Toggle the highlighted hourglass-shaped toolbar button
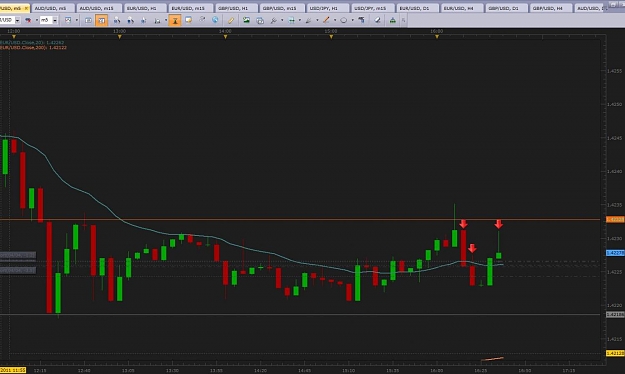Screen dimensions: 625x374 click(175, 20)
